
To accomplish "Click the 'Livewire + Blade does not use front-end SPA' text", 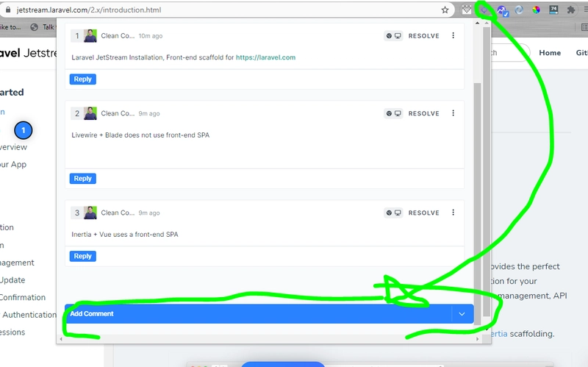I will (x=140, y=135).
